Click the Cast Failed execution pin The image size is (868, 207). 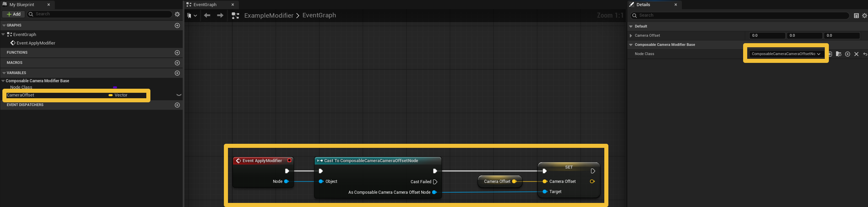point(435,182)
